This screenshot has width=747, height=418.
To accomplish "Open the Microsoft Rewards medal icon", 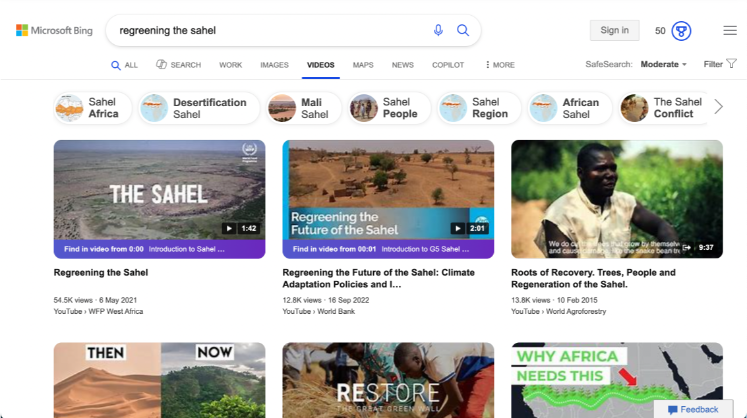I will point(681,31).
